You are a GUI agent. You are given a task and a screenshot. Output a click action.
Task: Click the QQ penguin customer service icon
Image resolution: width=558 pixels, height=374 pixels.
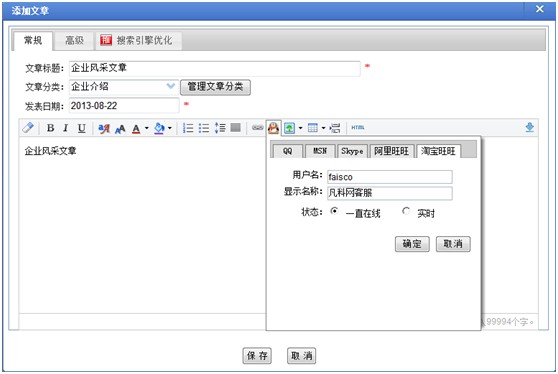(273, 128)
